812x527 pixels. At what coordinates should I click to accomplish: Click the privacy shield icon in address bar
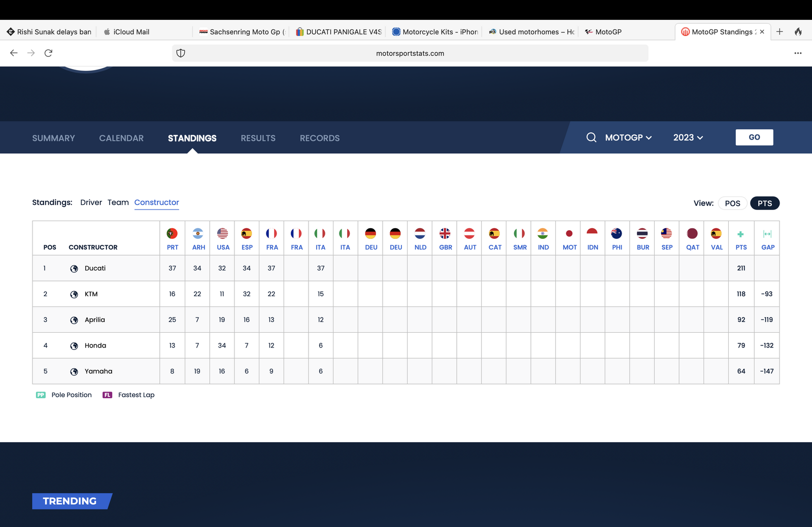point(181,53)
